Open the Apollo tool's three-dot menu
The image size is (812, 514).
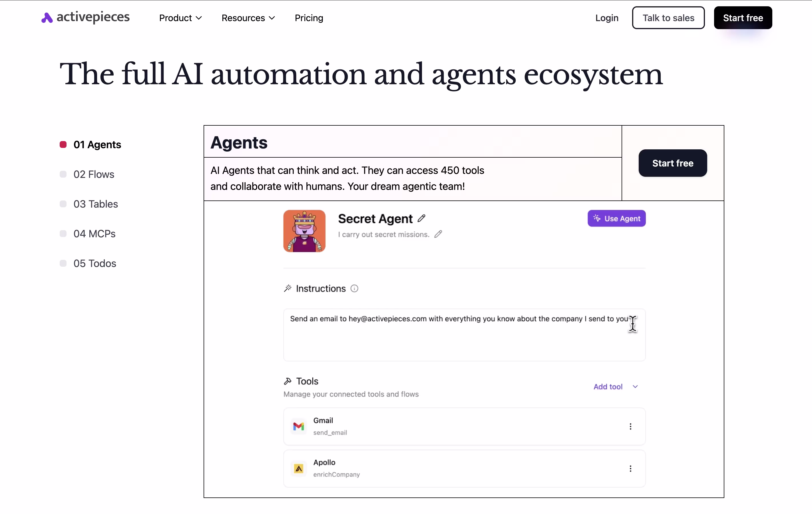click(x=630, y=469)
